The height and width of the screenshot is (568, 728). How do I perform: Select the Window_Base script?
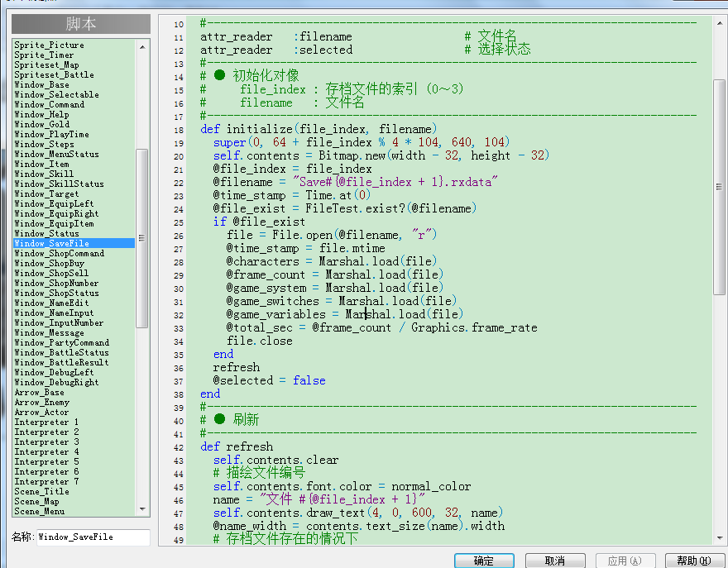42,84
